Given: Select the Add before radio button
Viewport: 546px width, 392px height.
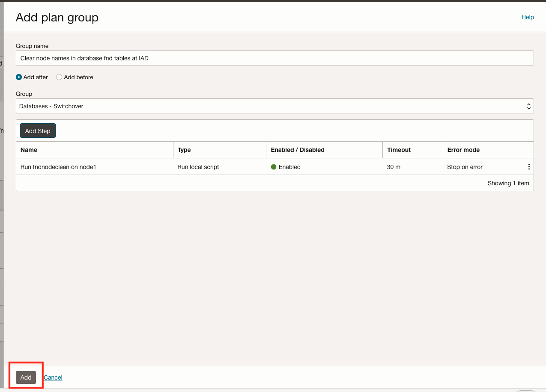Looking at the screenshot, I should tap(59, 77).
